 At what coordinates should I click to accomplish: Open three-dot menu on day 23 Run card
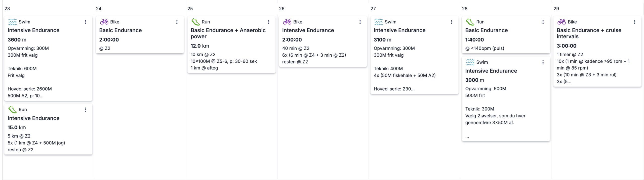tap(85, 110)
